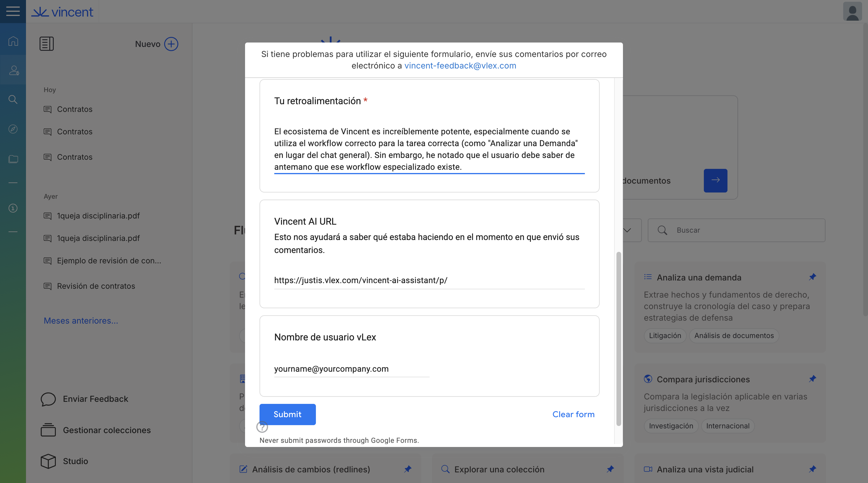Open the hamburger menu icon

(x=13, y=11)
